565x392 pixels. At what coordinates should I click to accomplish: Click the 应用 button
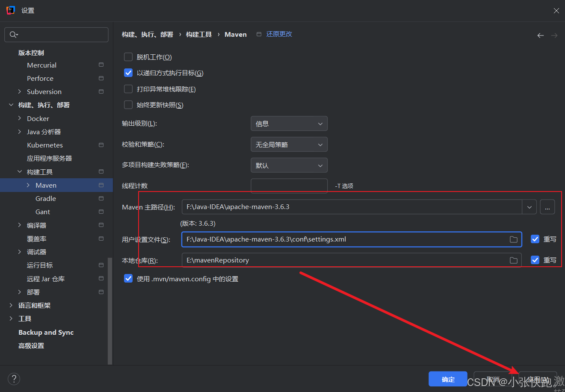tap(538, 379)
